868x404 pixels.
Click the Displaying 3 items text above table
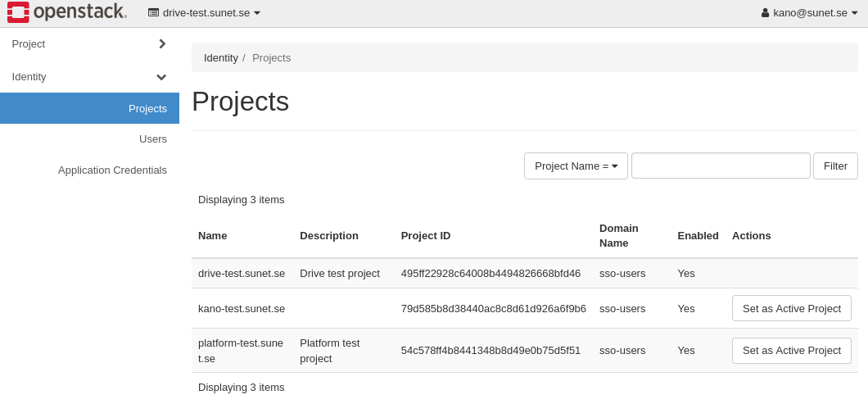(x=242, y=199)
